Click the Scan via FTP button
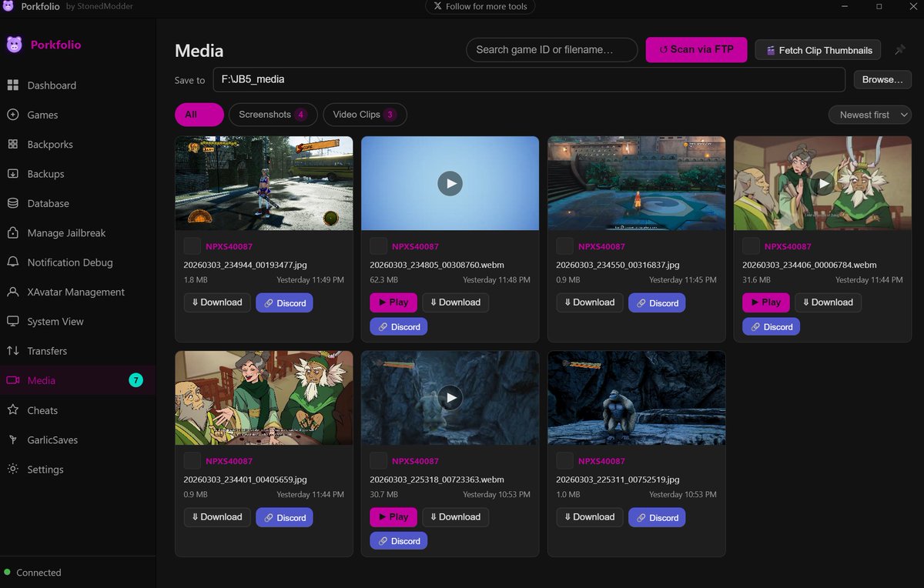This screenshot has height=588, width=924. 696,50
